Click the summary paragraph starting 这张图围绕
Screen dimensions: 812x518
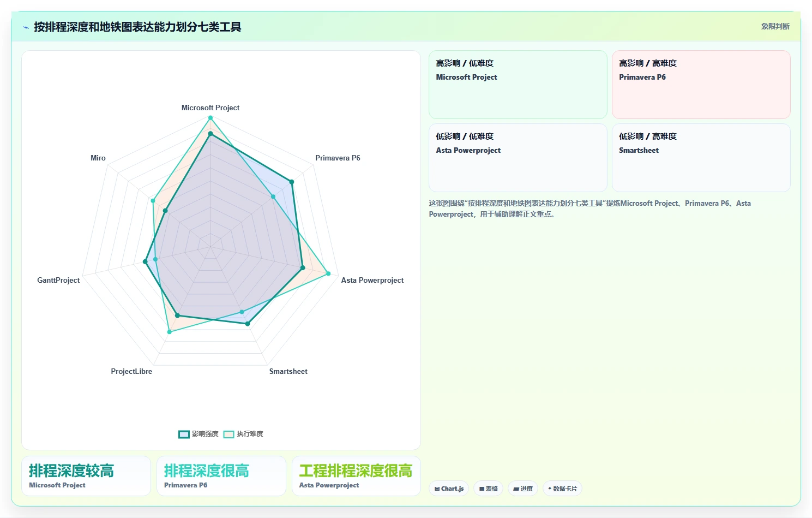pyautogui.click(x=590, y=209)
